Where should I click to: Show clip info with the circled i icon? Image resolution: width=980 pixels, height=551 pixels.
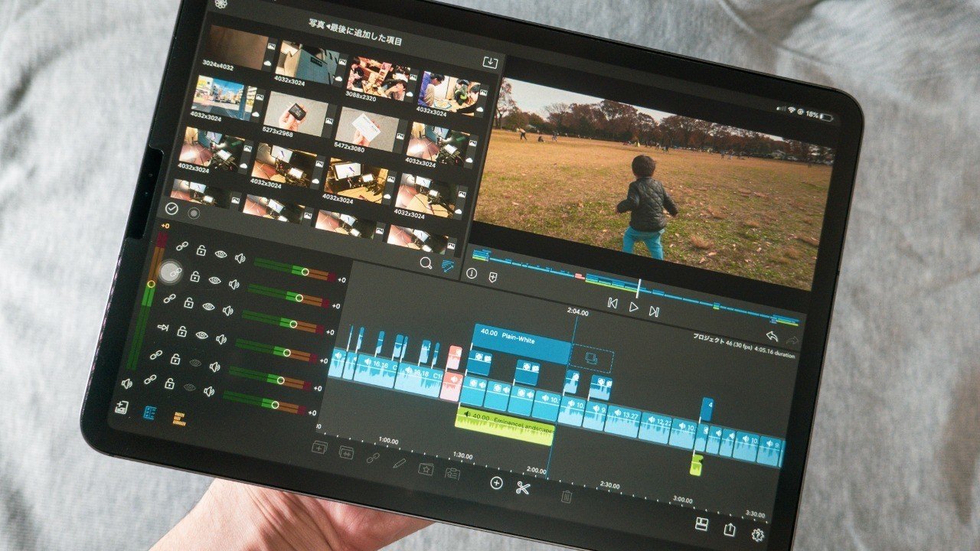[x=472, y=273]
